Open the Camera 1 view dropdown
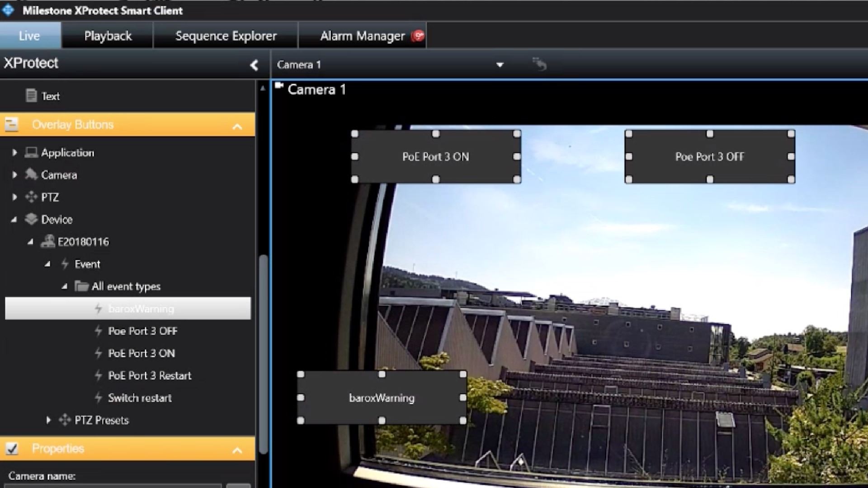 500,65
